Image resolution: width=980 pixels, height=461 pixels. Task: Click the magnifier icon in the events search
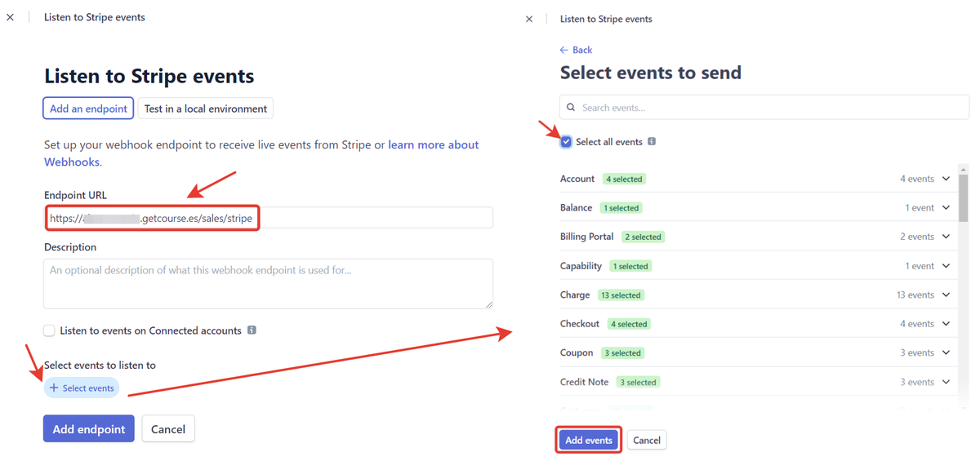coord(571,107)
